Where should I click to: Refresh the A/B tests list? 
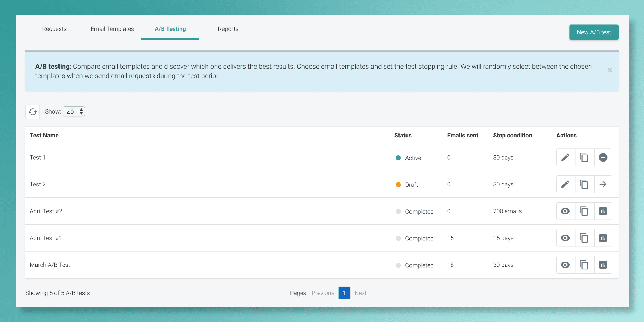coord(33,112)
